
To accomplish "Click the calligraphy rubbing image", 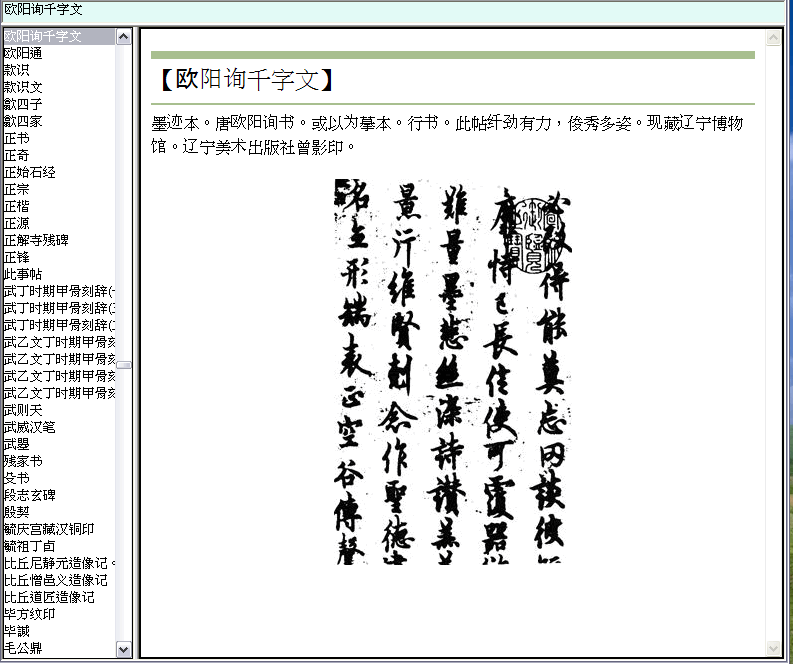I will (x=453, y=372).
